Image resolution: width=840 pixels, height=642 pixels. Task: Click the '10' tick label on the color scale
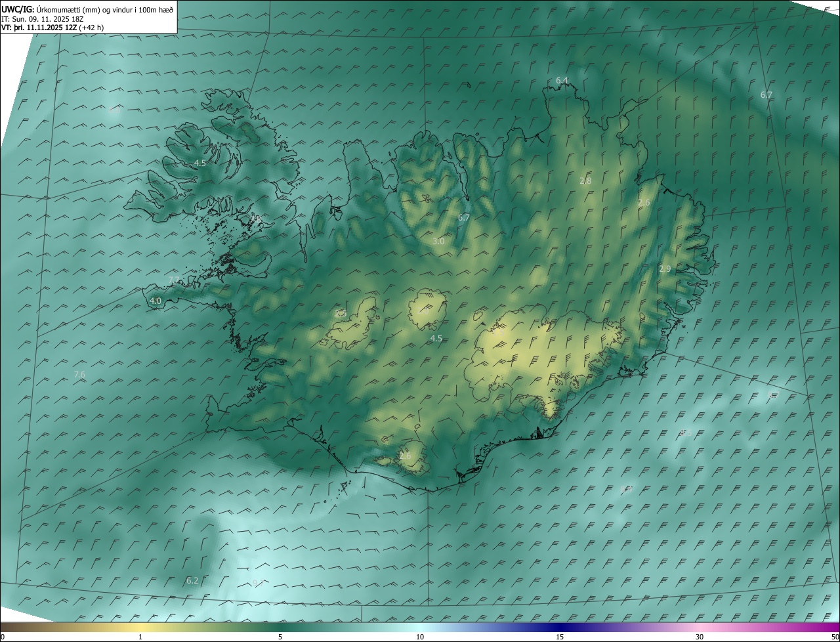pyautogui.click(x=420, y=637)
